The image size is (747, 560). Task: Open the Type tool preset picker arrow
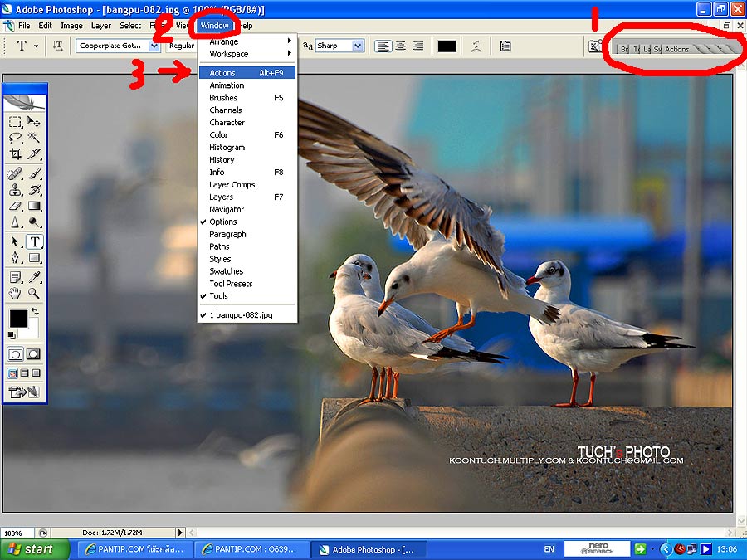coord(37,46)
